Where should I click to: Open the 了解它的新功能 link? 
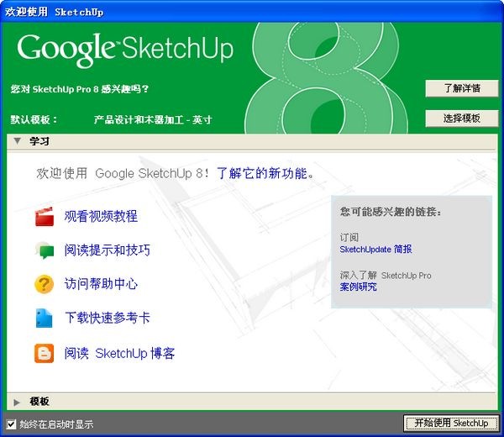pos(265,174)
